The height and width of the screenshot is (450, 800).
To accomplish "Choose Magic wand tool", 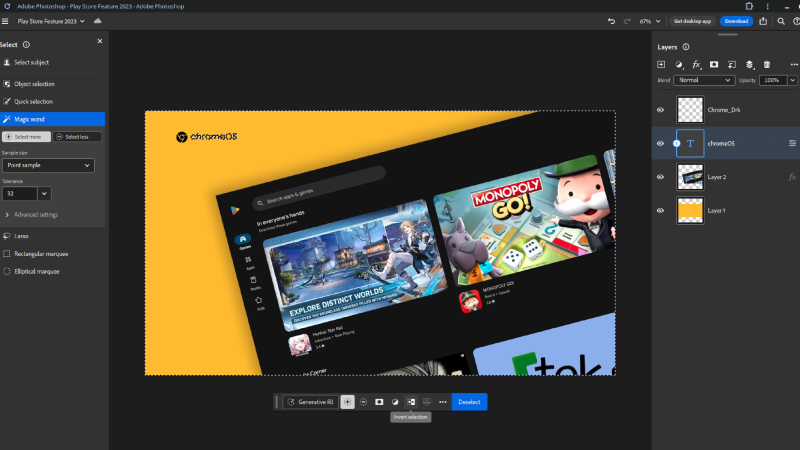I will [53, 119].
